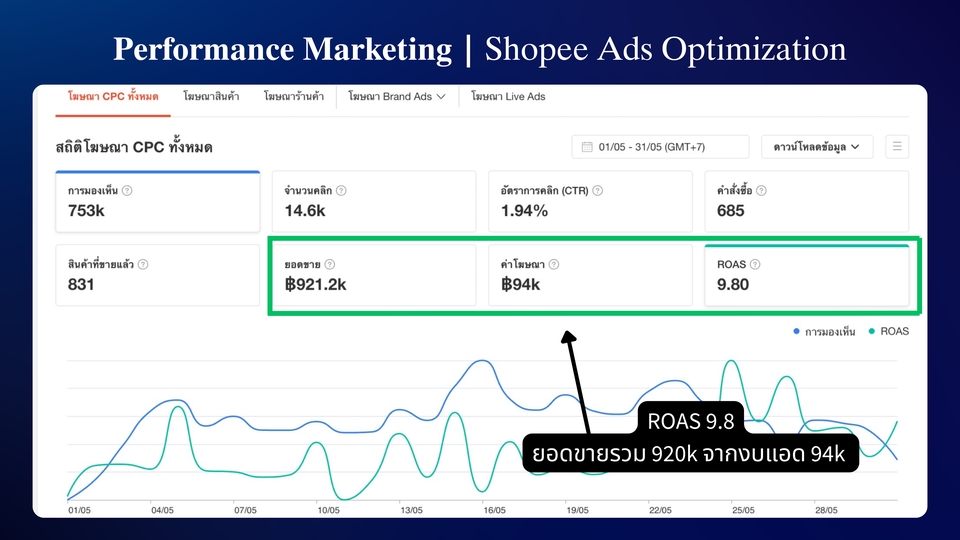Click the 22/05 date label on chart axis
Viewport: 960px width, 540px height.
660,510
